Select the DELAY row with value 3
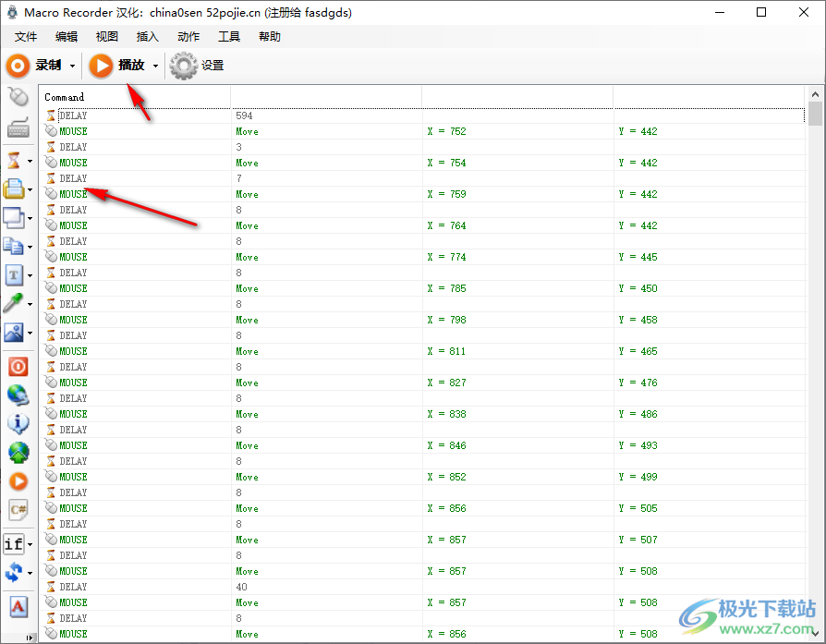The image size is (826, 644). click(422, 147)
